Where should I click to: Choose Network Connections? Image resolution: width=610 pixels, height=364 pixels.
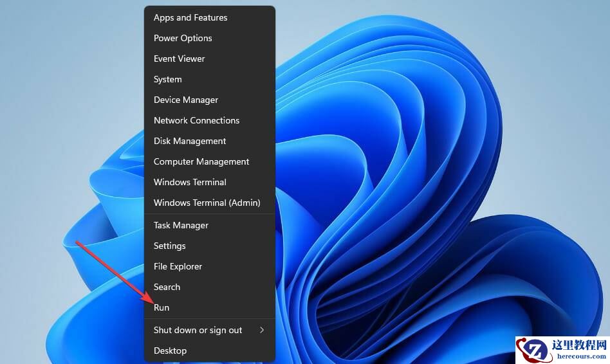pos(210,120)
